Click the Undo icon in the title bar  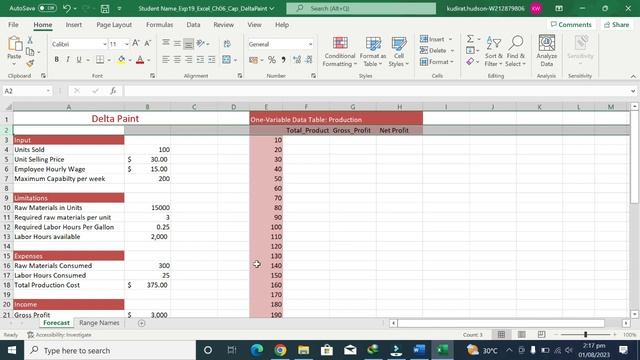pyautogui.click(x=67, y=8)
